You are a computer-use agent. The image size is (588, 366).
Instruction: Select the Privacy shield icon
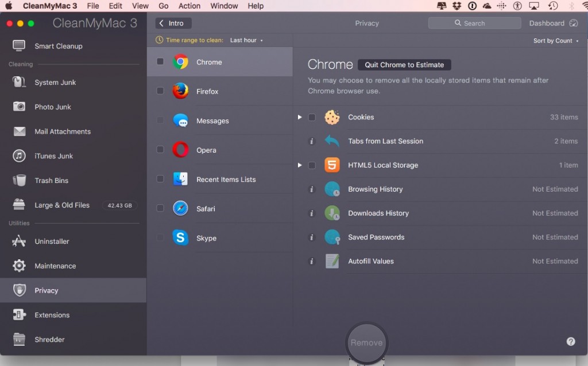pyautogui.click(x=19, y=290)
